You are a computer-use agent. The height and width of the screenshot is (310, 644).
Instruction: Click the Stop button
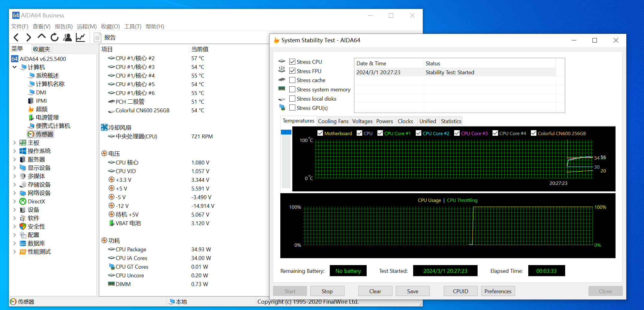coord(327,291)
